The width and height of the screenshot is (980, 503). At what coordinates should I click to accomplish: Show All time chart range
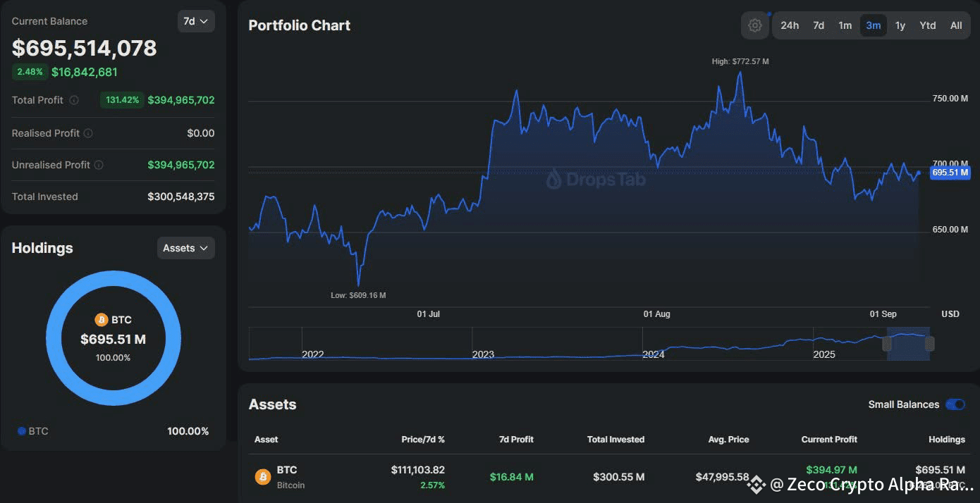[x=956, y=25]
